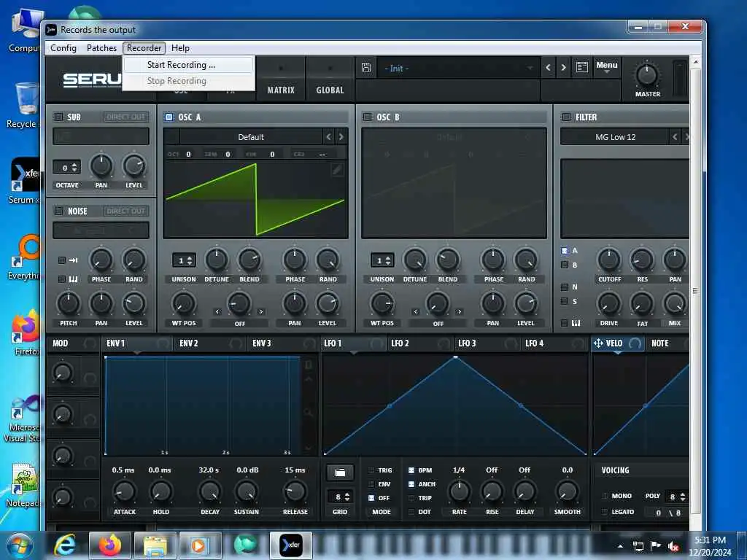Click the MASTER volume knob
Viewport: 747px width, 560px height.
pos(647,75)
